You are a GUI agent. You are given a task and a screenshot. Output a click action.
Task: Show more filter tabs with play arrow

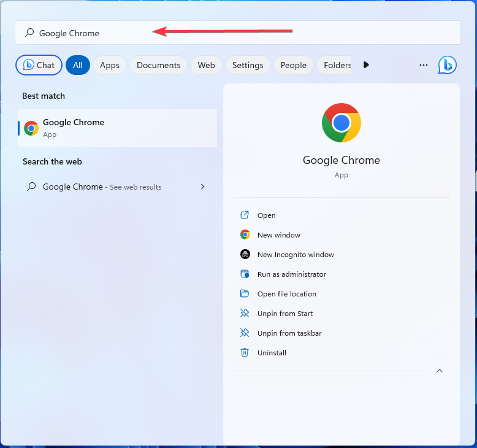pyautogui.click(x=366, y=65)
